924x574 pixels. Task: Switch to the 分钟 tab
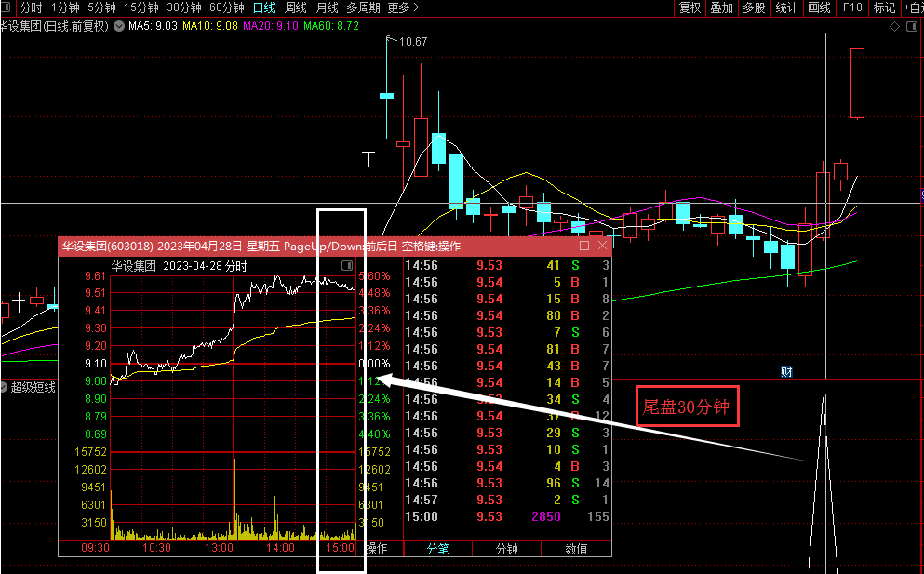(506, 549)
